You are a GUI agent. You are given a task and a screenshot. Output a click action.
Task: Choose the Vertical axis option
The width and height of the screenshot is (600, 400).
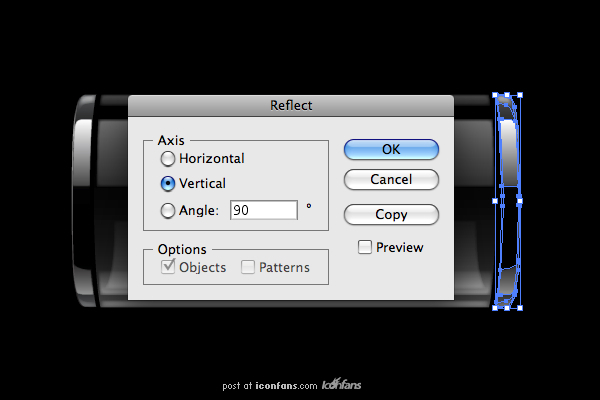pos(168,183)
